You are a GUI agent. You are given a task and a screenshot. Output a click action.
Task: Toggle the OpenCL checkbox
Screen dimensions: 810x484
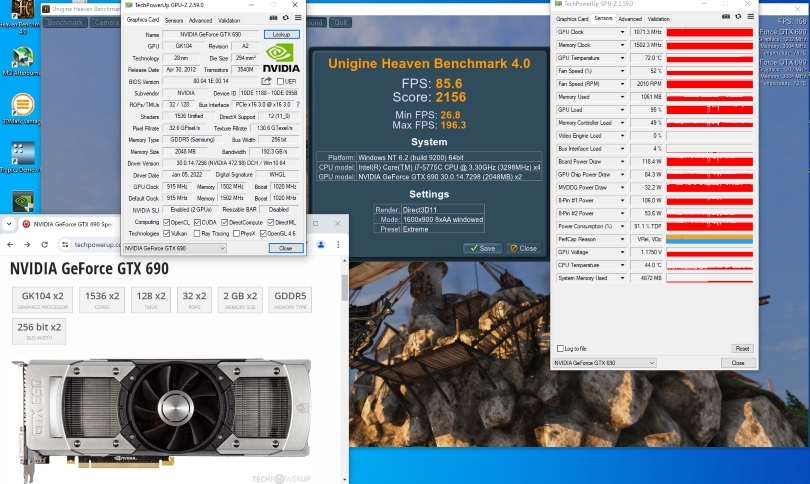click(166, 222)
